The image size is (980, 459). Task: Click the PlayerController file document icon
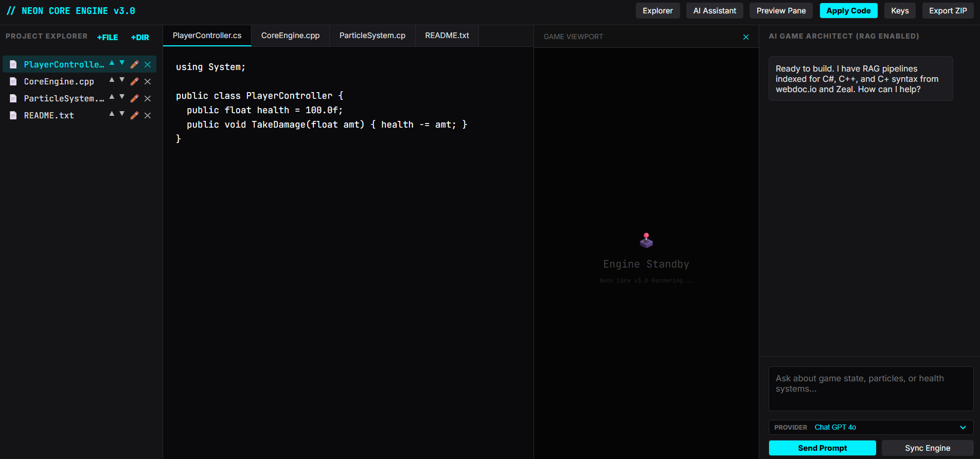pyautogui.click(x=13, y=64)
